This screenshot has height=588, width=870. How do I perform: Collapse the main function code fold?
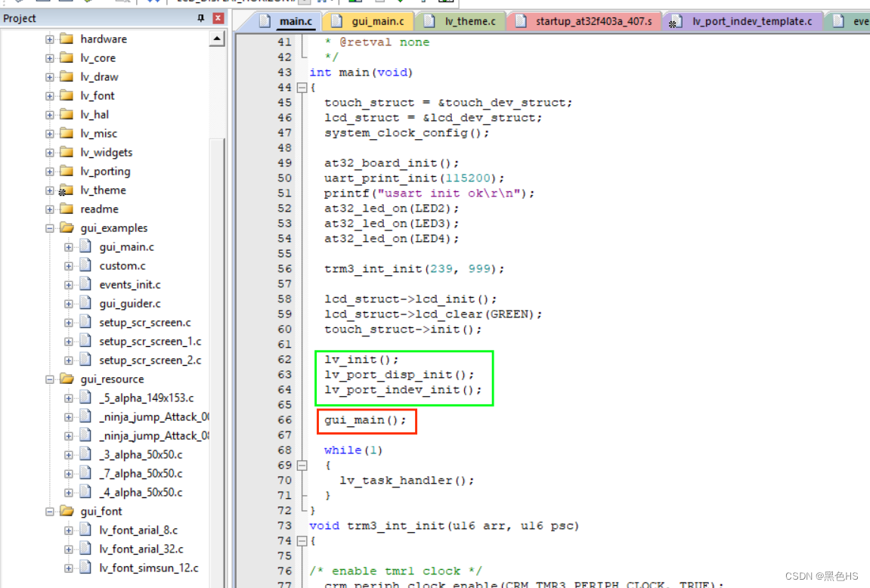coord(303,88)
